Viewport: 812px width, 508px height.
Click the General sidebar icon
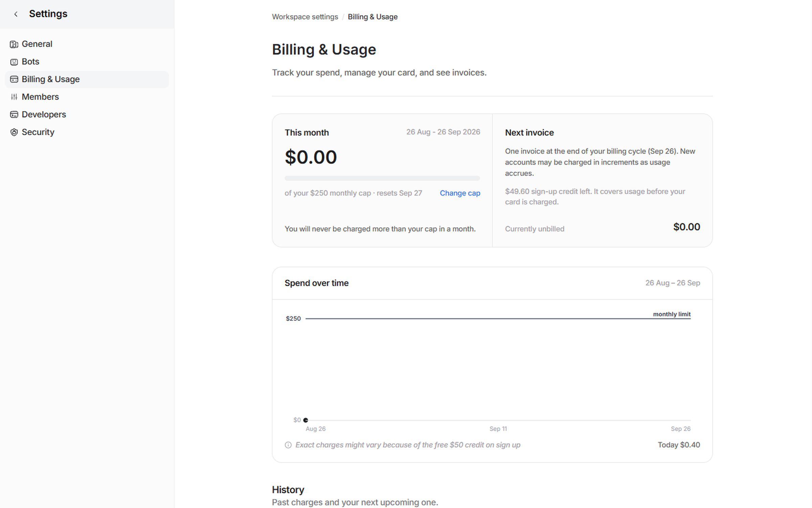14,44
